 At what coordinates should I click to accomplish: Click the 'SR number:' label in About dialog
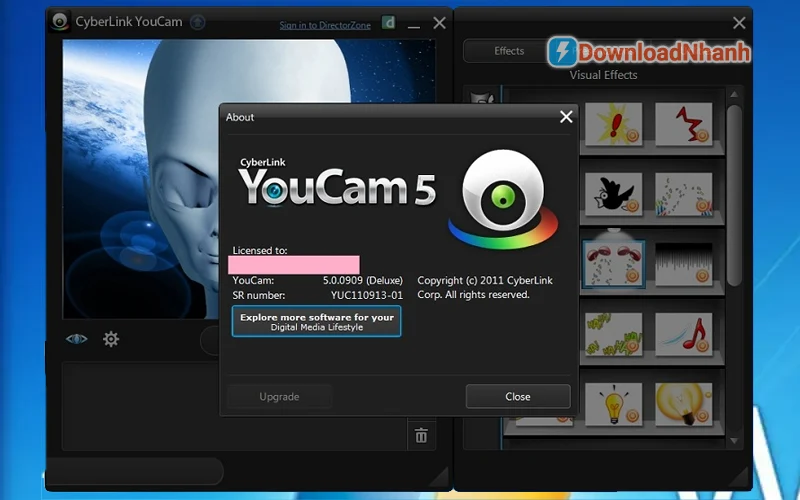coord(259,295)
